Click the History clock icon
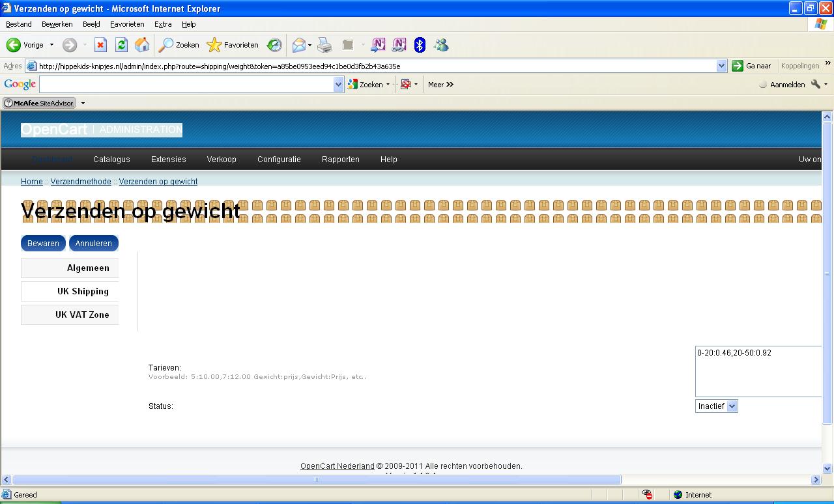Image resolution: width=834 pixels, height=504 pixels. click(x=274, y=45)
